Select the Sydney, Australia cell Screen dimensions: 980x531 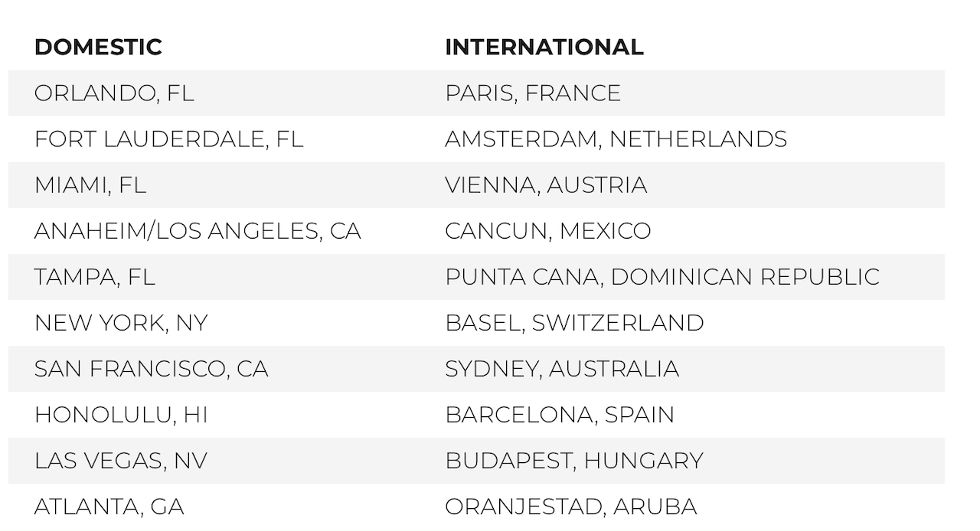pyautogui.click(x=562, y=369)
